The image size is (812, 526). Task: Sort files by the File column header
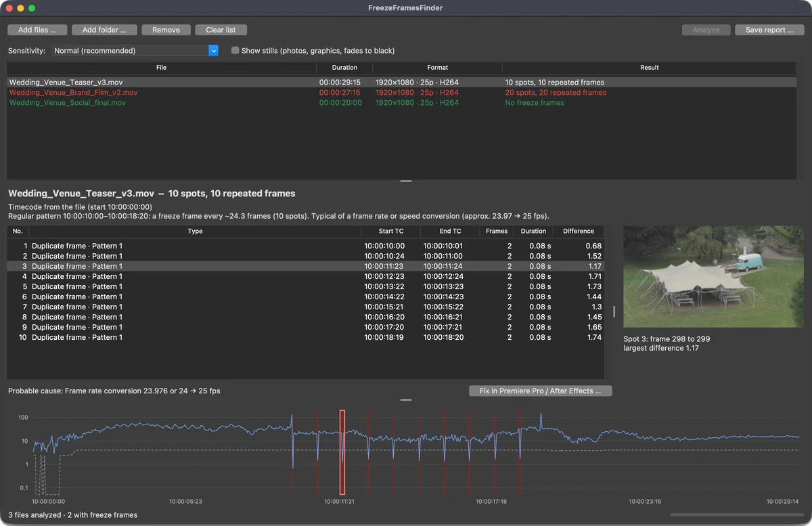coord(161,68)
